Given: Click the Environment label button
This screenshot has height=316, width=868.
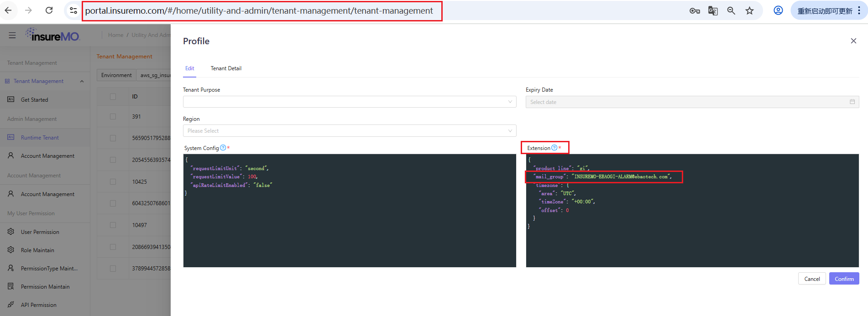Looking at the screenshot, I should (116, 75).
